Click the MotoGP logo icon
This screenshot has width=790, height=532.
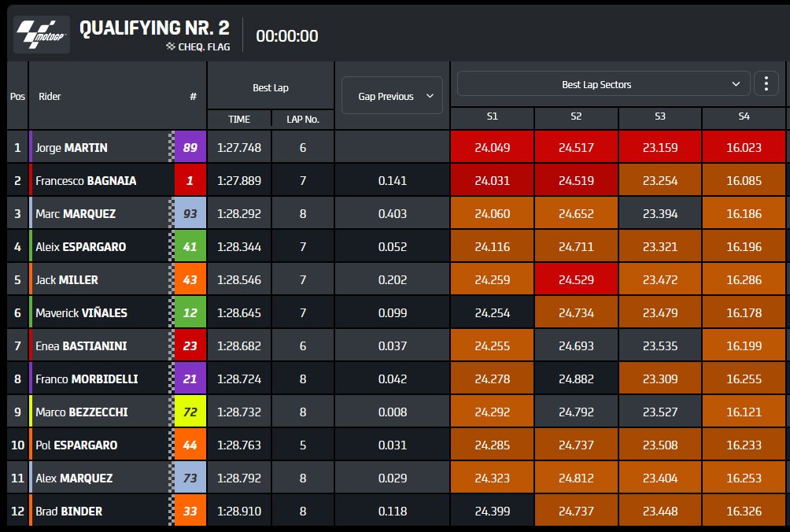(42, 35)
